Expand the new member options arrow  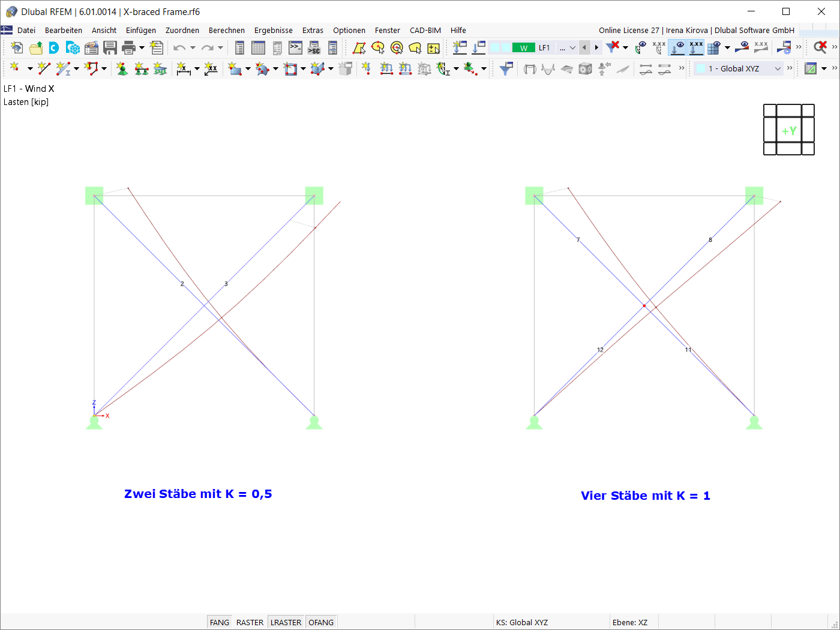pos(76,68)
